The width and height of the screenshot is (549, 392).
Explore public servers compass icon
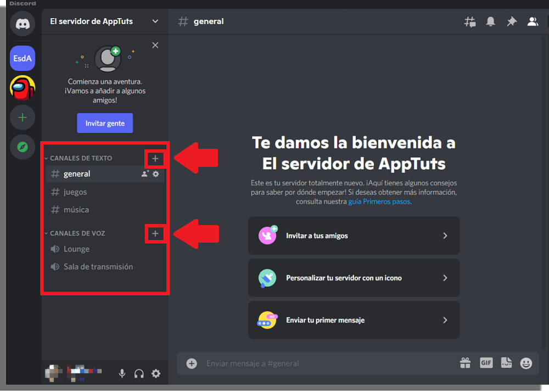(x=23, y=147)
